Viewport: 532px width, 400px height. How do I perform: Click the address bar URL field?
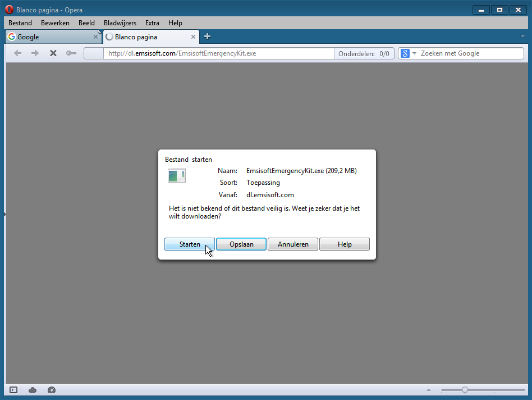pyautogui.click(x=219, y=53)
